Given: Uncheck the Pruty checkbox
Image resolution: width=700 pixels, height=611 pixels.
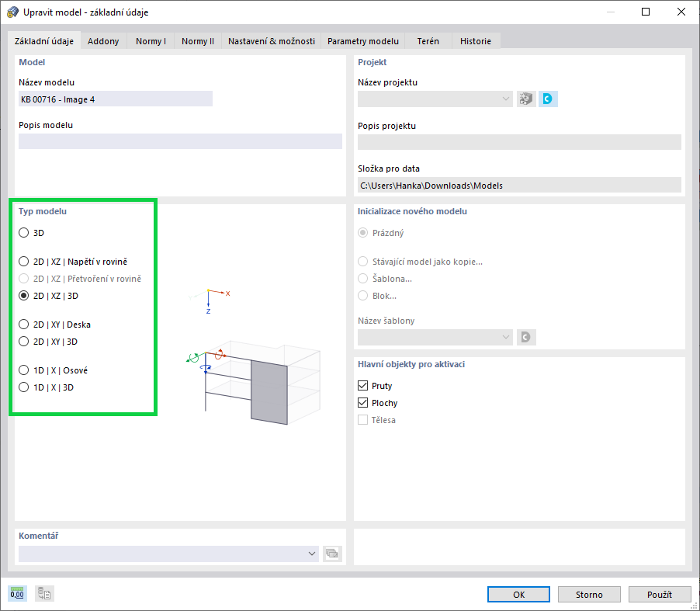Looking at the screenshot, I should click(363, 385).
